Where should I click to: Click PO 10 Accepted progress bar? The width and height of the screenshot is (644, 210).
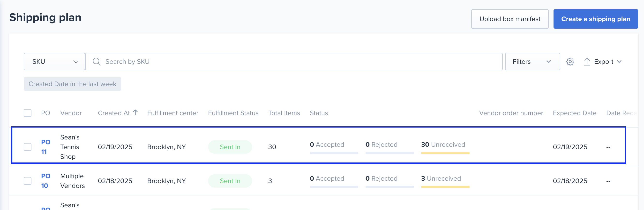[334, 187]
